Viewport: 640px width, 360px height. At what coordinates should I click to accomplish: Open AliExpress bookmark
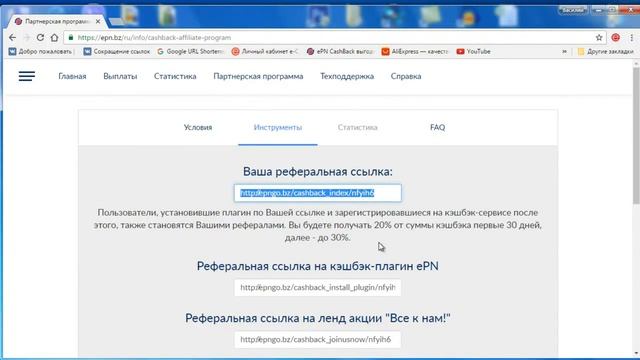click(x=415, y=51)
